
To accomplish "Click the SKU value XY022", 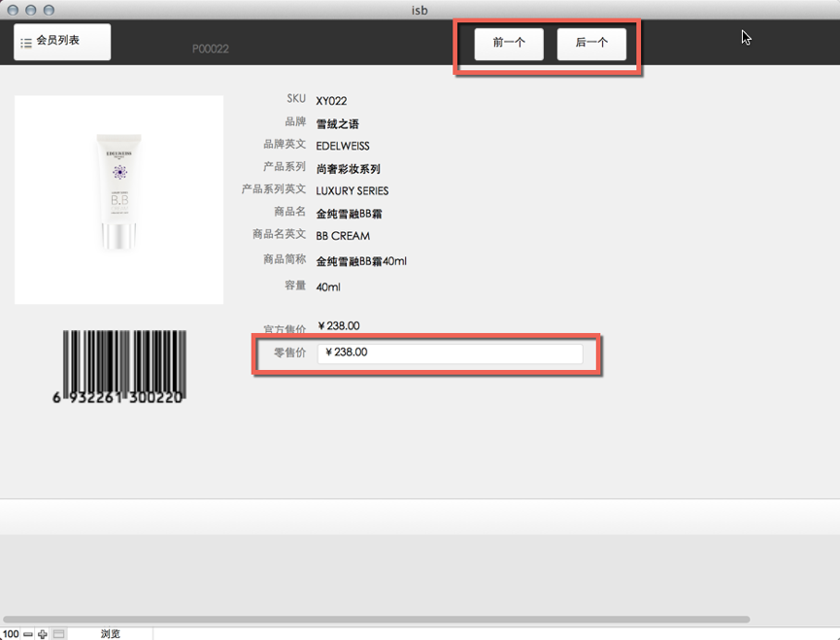I will (331, 101).
